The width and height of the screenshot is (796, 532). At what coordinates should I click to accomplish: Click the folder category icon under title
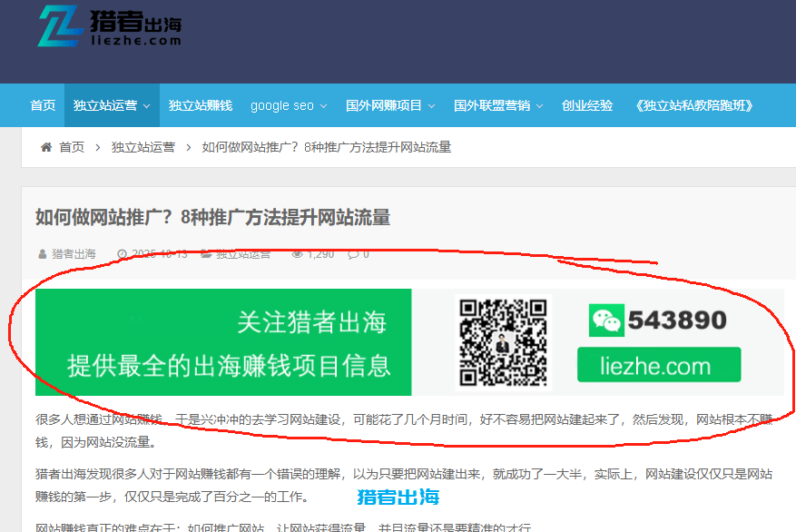click(206, 254)
